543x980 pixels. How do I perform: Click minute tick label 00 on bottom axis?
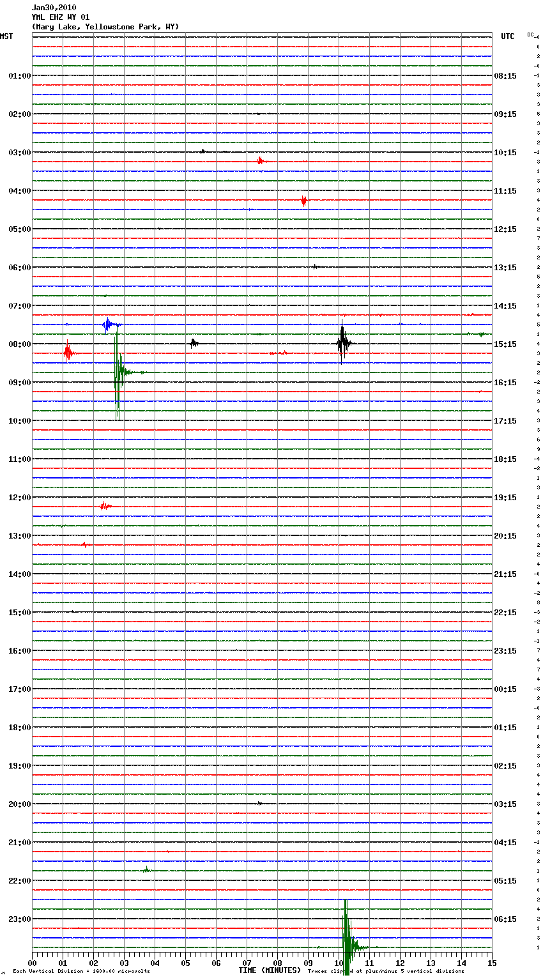(x=32, y=963)
